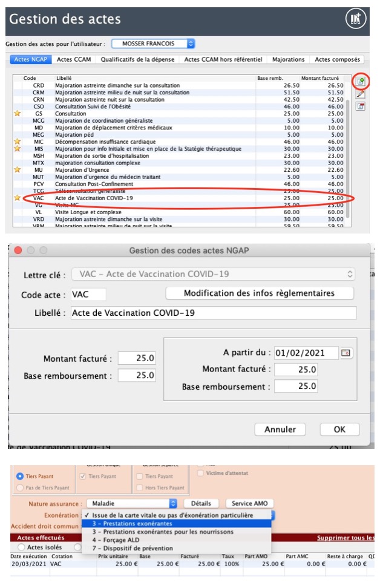The width and height of the screenshot is (383, 588).
Task: Click the Libellé Acte de Vaccination field
Action: coord(214,313)
